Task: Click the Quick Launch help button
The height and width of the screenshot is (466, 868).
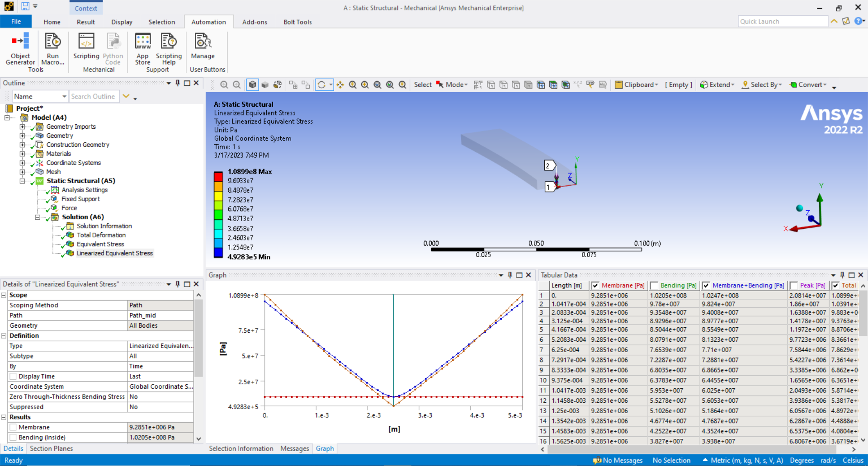Action: pyautogui.click(x=859, y=21)
